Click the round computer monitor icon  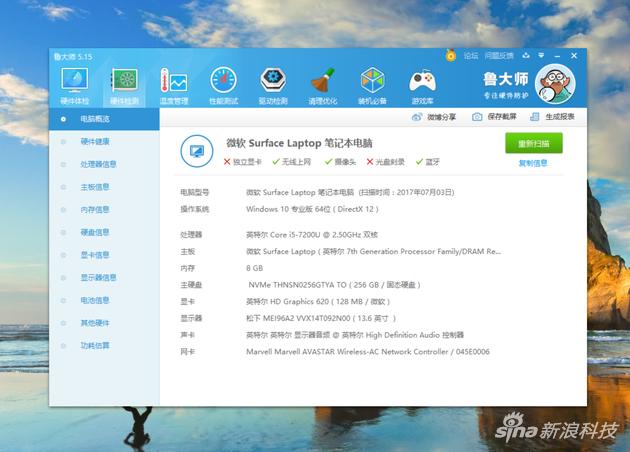[197, 151]
